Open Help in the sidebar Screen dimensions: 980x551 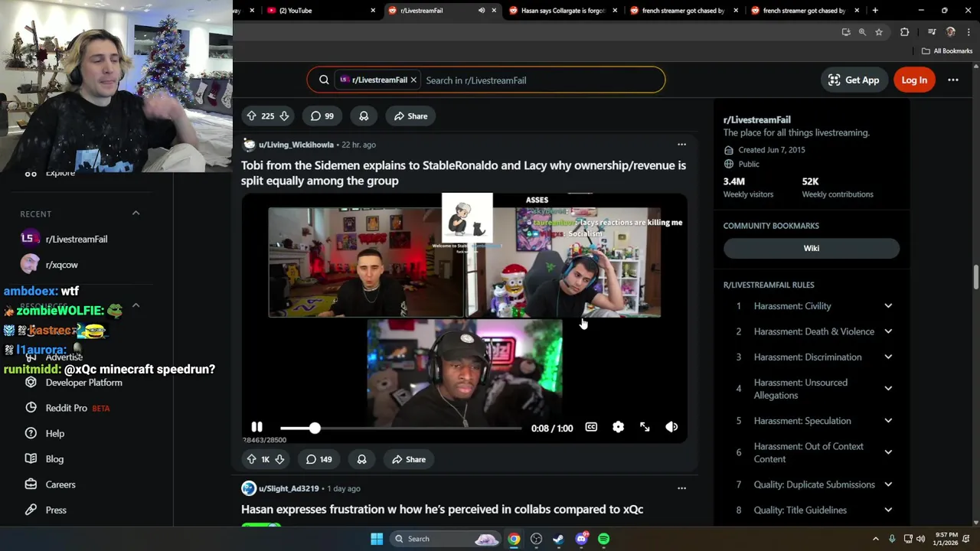tap(54, 433)
